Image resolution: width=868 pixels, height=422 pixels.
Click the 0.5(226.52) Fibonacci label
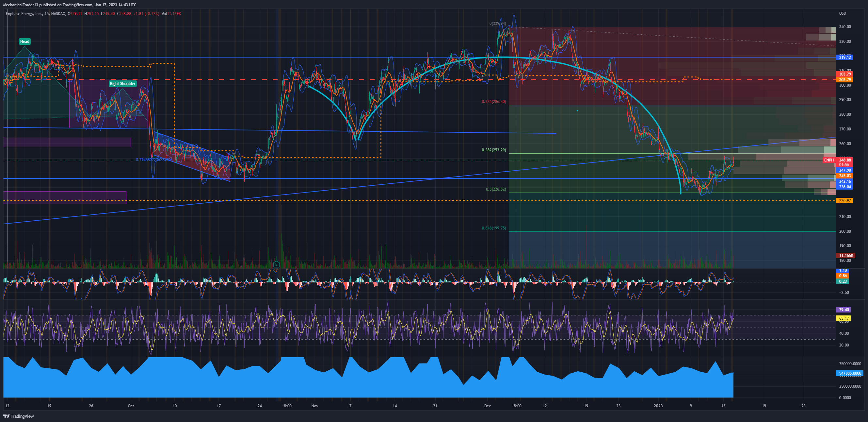[496, 189]
